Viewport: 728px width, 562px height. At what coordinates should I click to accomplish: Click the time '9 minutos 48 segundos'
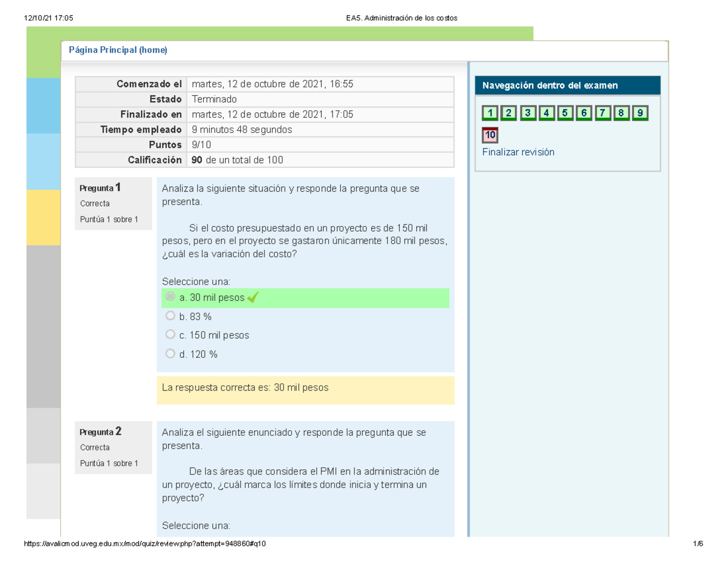[241, 130]
